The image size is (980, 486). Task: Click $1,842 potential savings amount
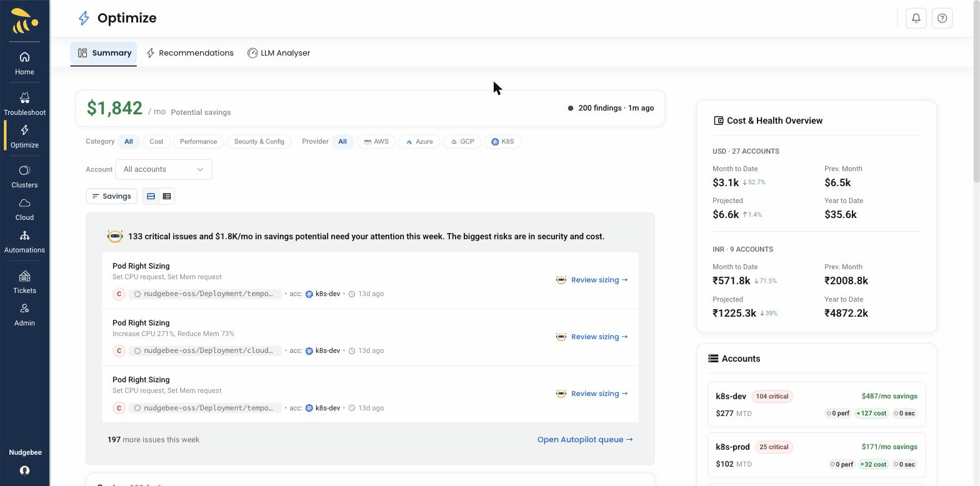[x=114, y=108]
